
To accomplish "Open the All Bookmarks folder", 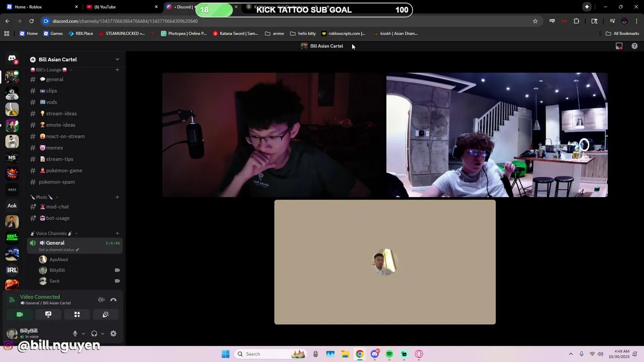I will pos(622,34).
